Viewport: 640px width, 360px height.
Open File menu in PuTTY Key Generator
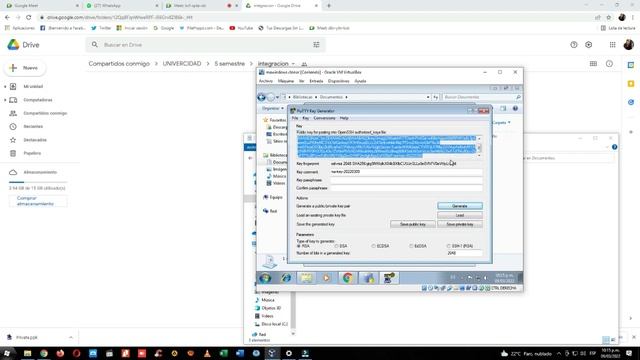pos(295,118)
